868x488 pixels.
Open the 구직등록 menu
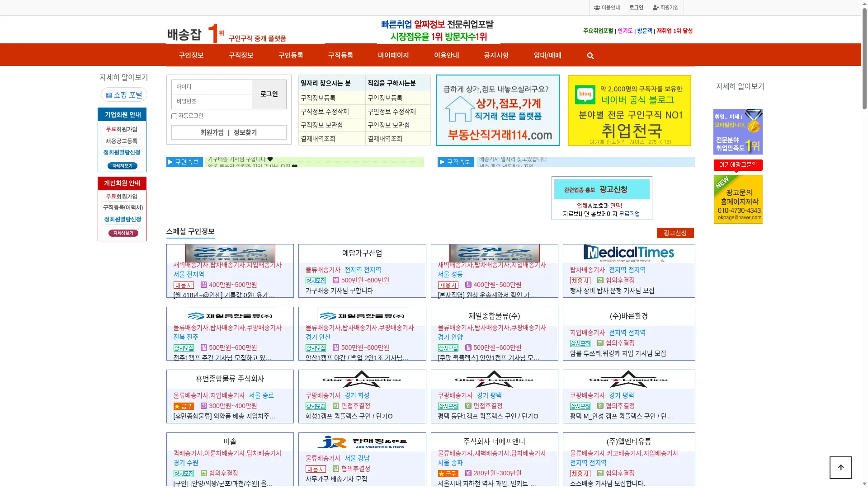(340, 55)
